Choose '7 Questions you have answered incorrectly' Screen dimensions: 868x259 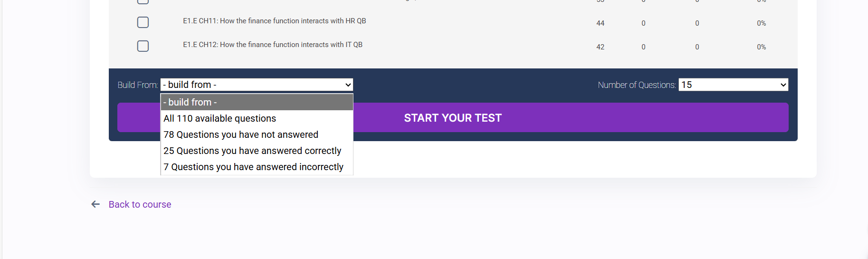(253, 167)
